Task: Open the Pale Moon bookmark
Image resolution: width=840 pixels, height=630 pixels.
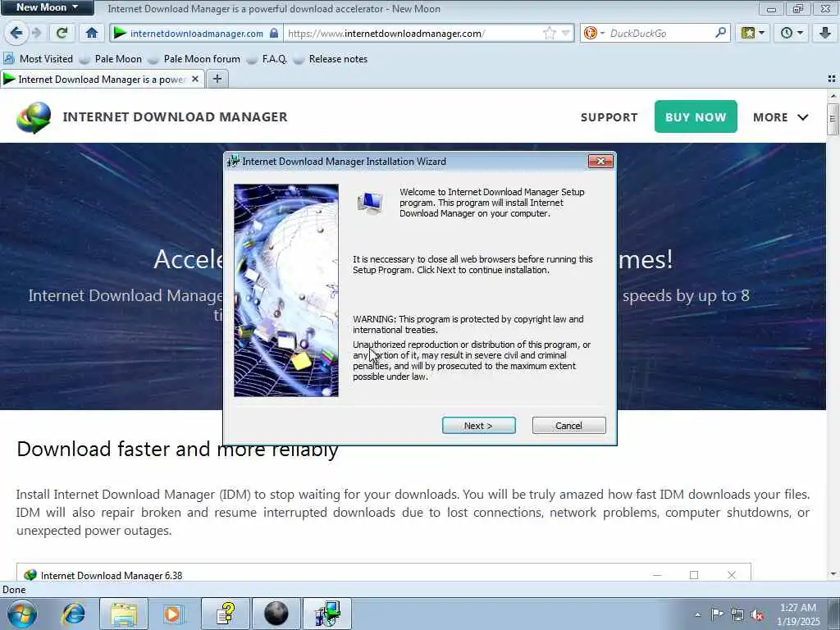Action: click(111, 59)
